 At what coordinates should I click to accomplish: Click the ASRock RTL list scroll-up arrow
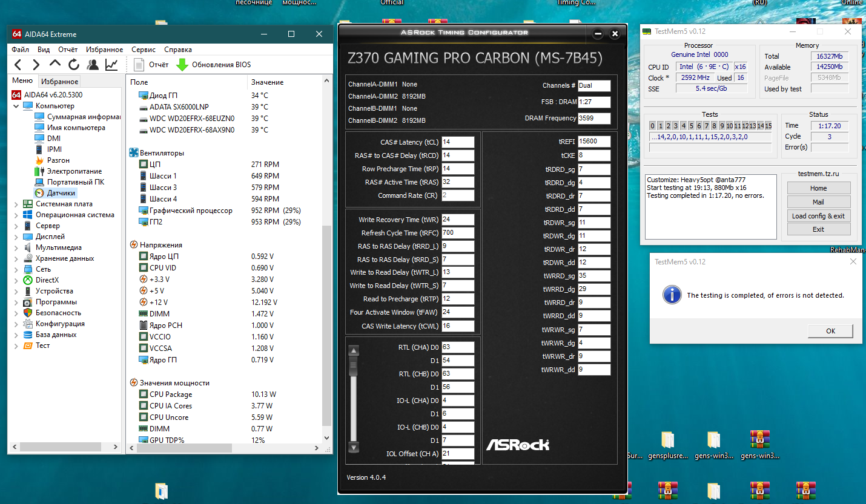pyautogui.click(x=354, y=350)
